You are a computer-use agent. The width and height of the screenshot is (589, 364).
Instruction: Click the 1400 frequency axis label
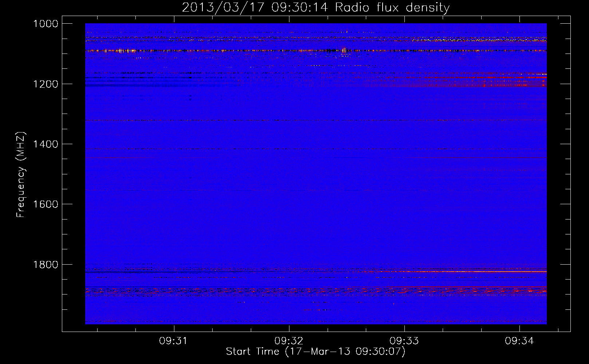[x=46, y=144]
